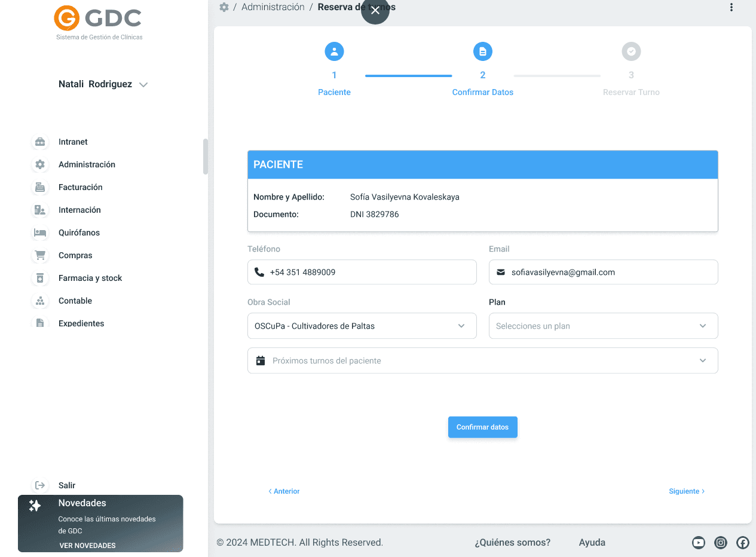Click the Siguiente link
The height and width of the screenshot is (557, 756).
click(x=687, y=491)
